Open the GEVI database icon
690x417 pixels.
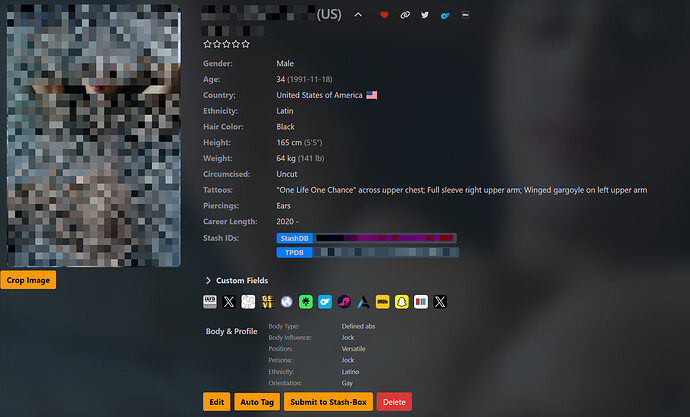[x=267, y=301]
